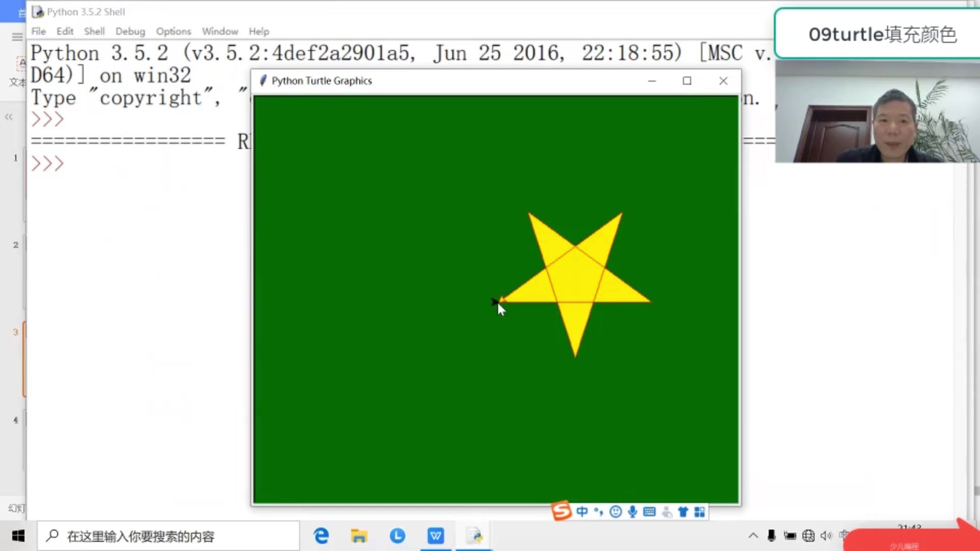This screenshot has height=551, width=980.
Task: Expand the hidden system tray icons chevron
Action: pos(753,536)
